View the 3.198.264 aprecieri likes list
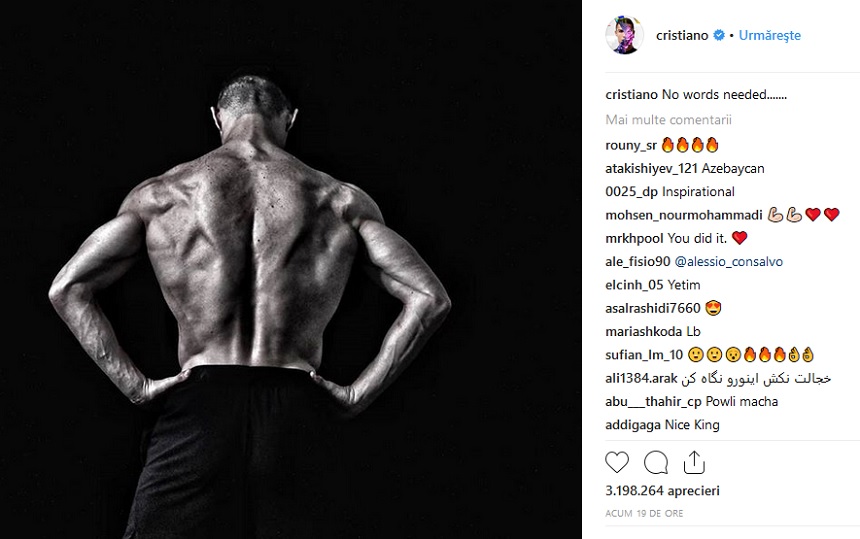The width and height of the screenshot is (860, 539). [x=663, y=490]
